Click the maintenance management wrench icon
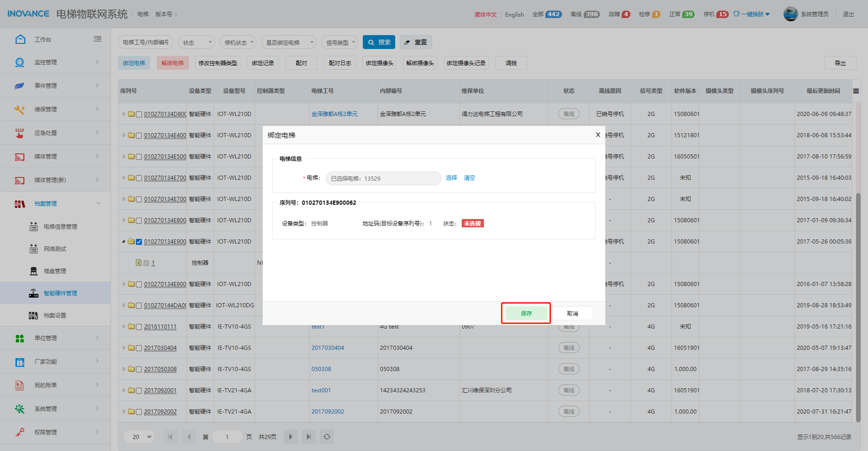Viewport: 868px width, 451px height. click(19, 110)
